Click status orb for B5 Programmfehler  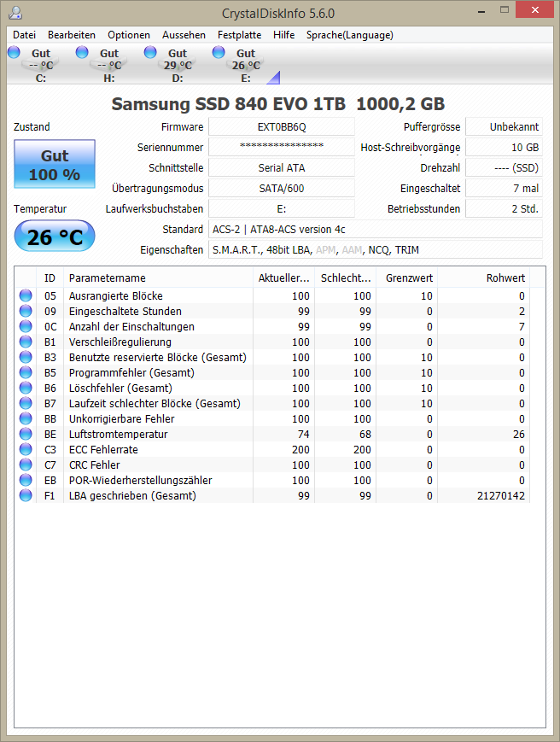click(x=26, y=372)
